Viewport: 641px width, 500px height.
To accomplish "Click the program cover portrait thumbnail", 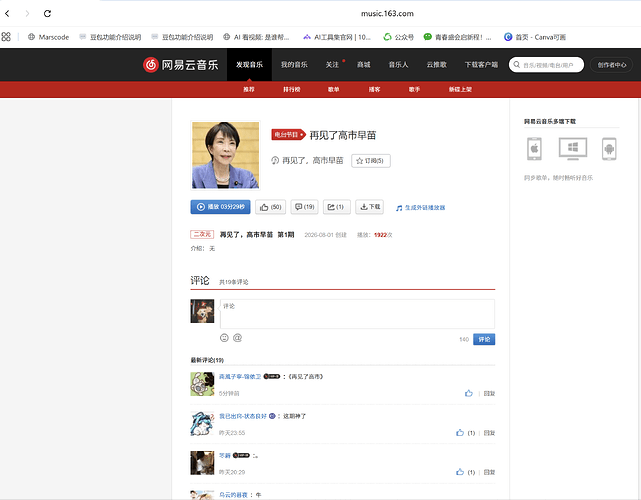I will click(225, 155).
